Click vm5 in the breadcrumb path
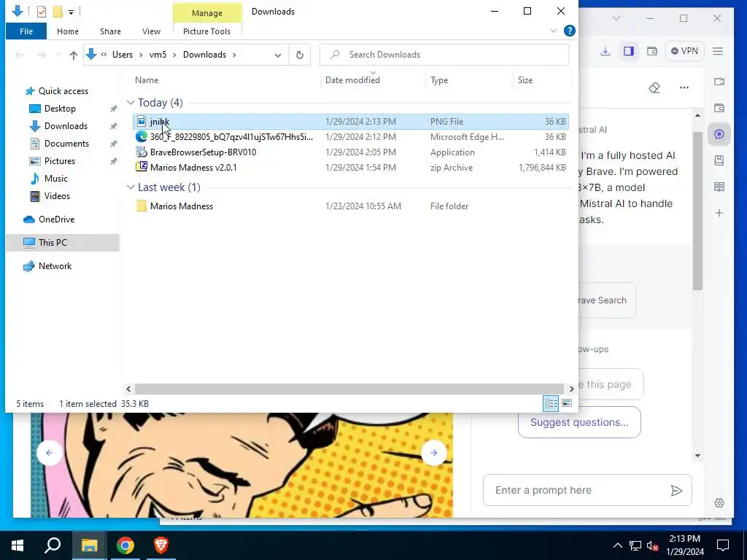747x560 pixels. (x=158, y=55)
